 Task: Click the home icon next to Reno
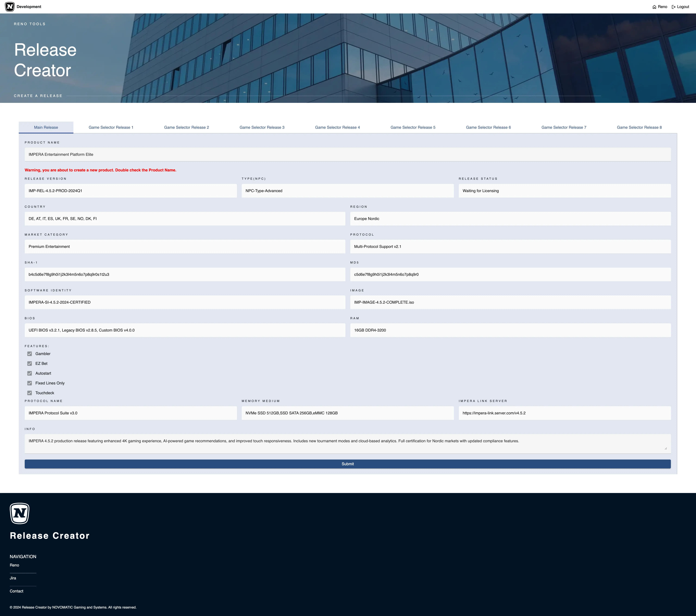(x=654, y=7)
